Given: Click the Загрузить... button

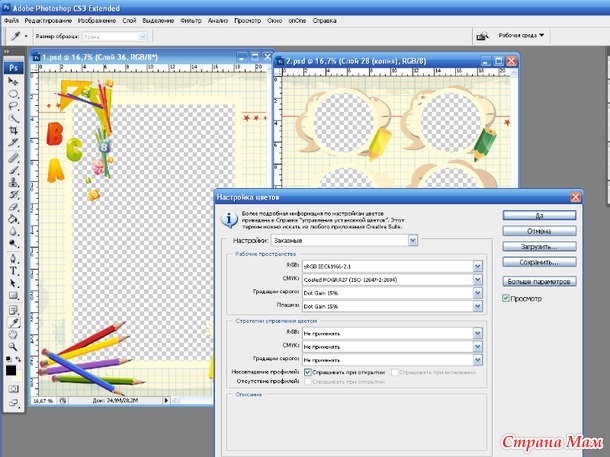Looking at the screenshot, I should pos(538,246).
